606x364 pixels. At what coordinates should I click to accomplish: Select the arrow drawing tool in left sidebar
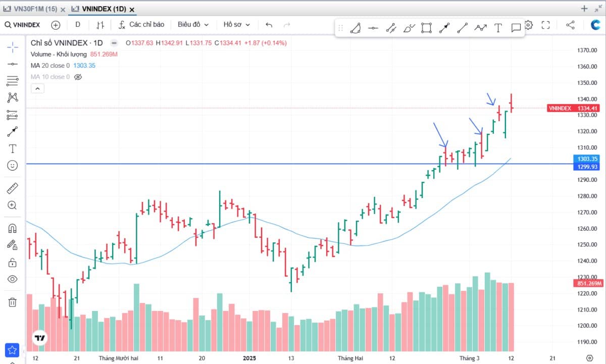pos(13,132)
